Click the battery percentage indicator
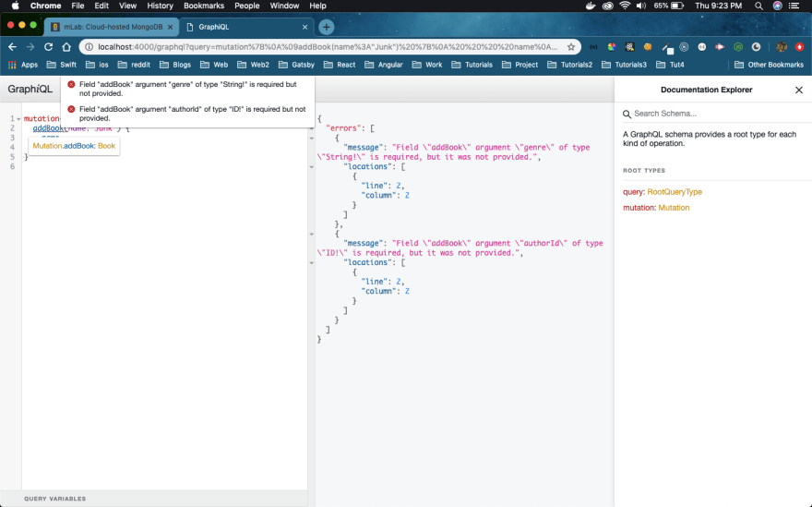 669,6
